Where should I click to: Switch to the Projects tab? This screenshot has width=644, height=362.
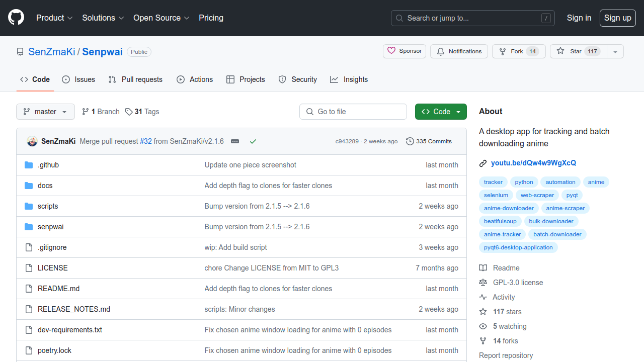tap(246, 79)
